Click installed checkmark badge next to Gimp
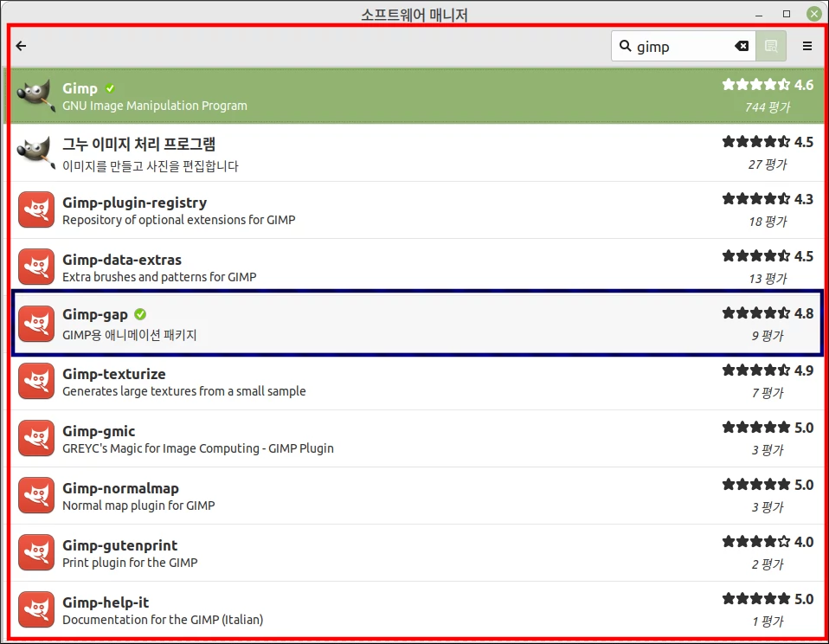Screen dimensions: 829x644 click(110, 88)
